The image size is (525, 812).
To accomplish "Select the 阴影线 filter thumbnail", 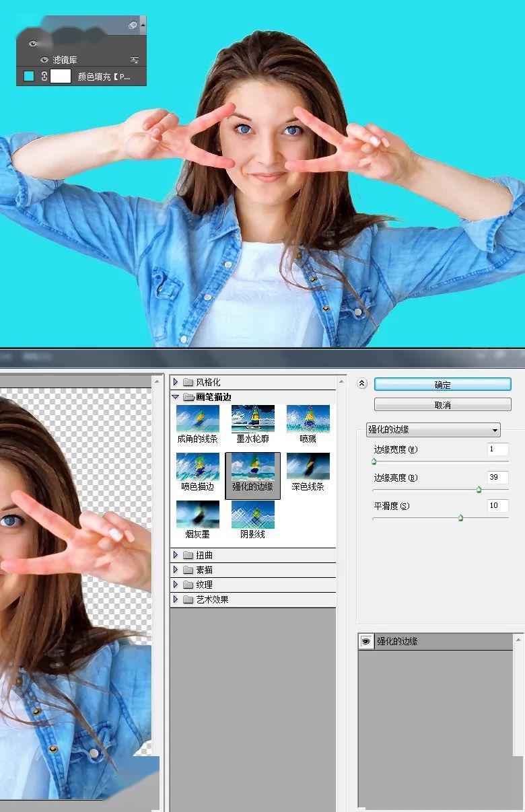I will [252, 514].
